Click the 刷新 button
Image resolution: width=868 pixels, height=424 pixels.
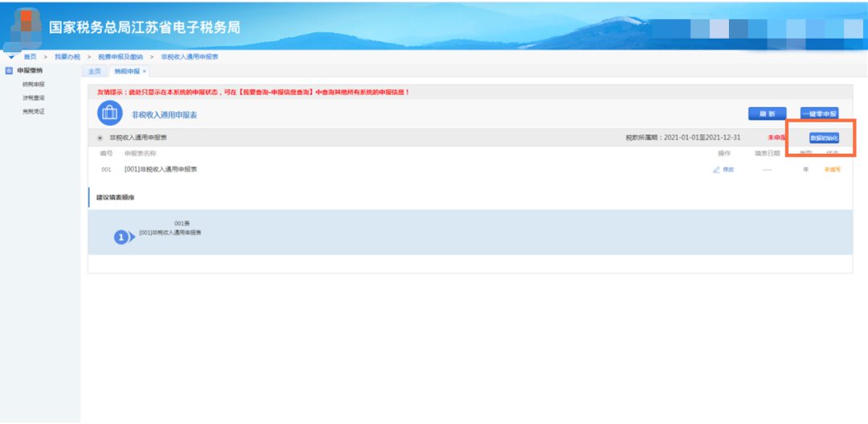pyautogui.click(x=768, y=113)
